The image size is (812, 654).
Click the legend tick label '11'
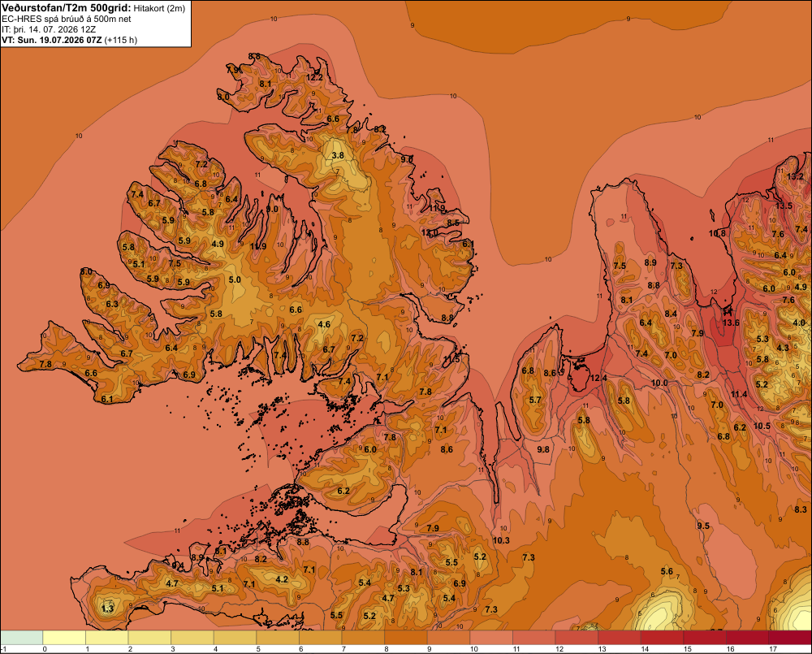click(515, 649)
